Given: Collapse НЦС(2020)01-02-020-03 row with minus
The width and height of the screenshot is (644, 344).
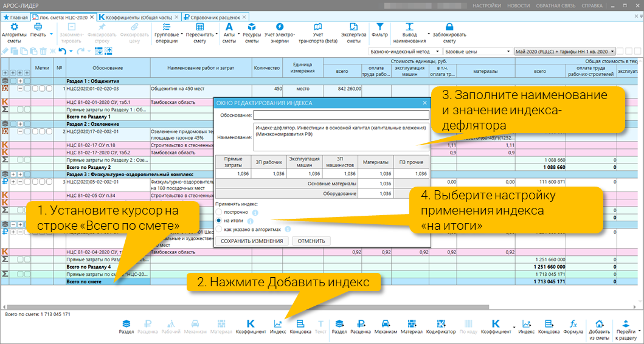Looking at the screenshot, I should click(20, 89).
